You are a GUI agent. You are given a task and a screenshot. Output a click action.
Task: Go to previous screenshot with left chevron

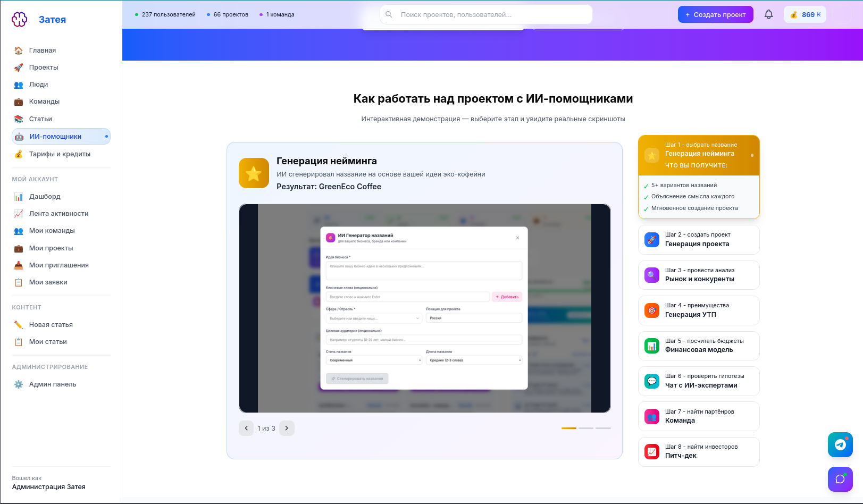pos(246,428)
